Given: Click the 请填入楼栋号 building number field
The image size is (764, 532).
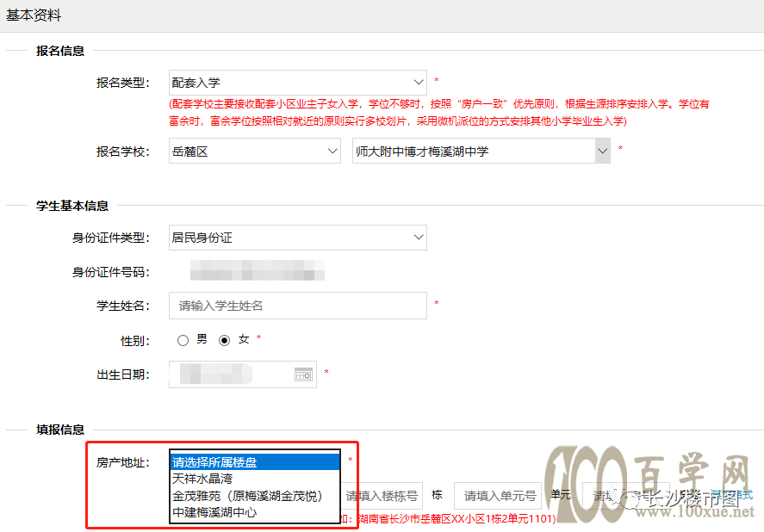Looking at the screenshot, I should (382, 496).
